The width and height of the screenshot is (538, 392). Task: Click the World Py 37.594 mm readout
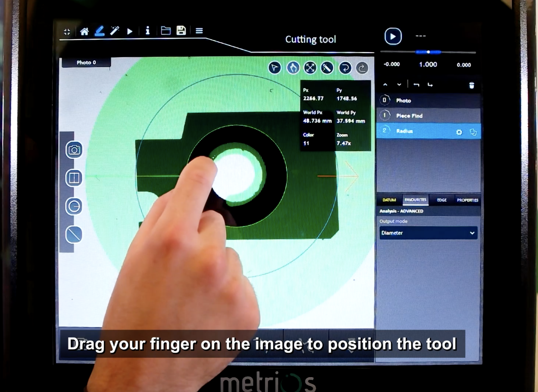tap(350, 117)
